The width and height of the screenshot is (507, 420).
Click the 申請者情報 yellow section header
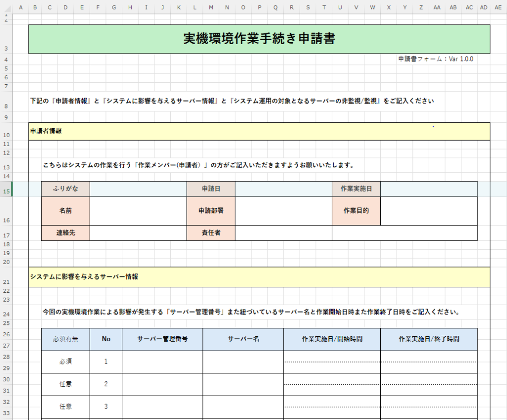coord(259,131)
